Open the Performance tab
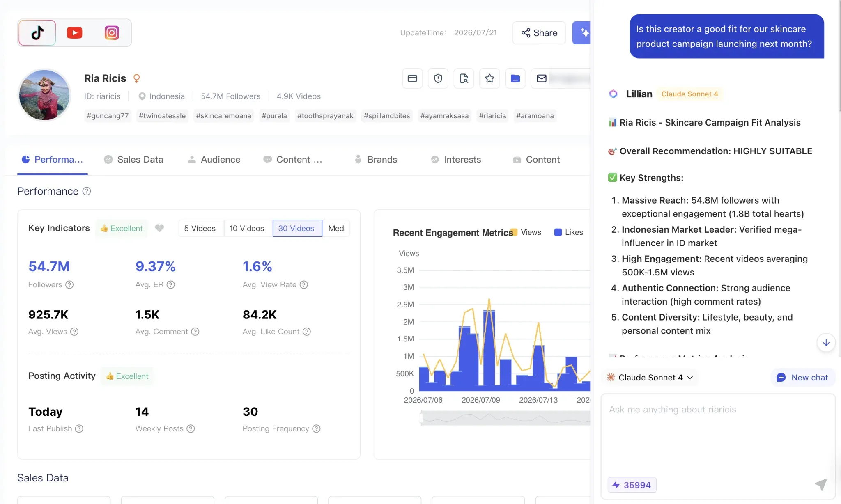 pos(52,160)
